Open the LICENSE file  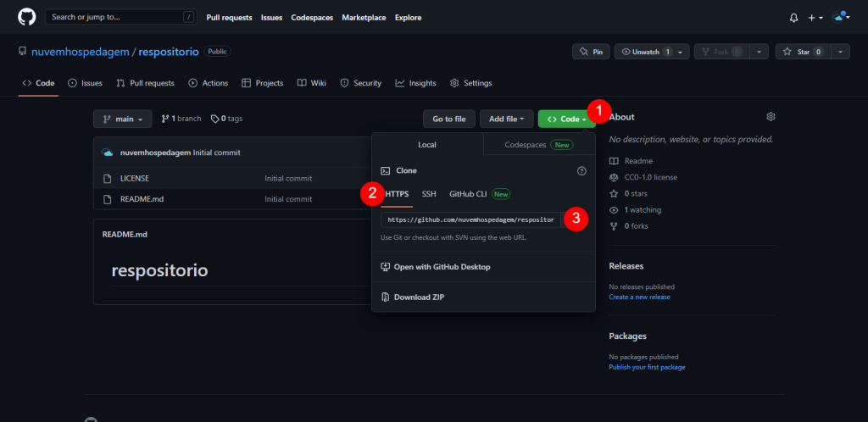tap(135, 178)
